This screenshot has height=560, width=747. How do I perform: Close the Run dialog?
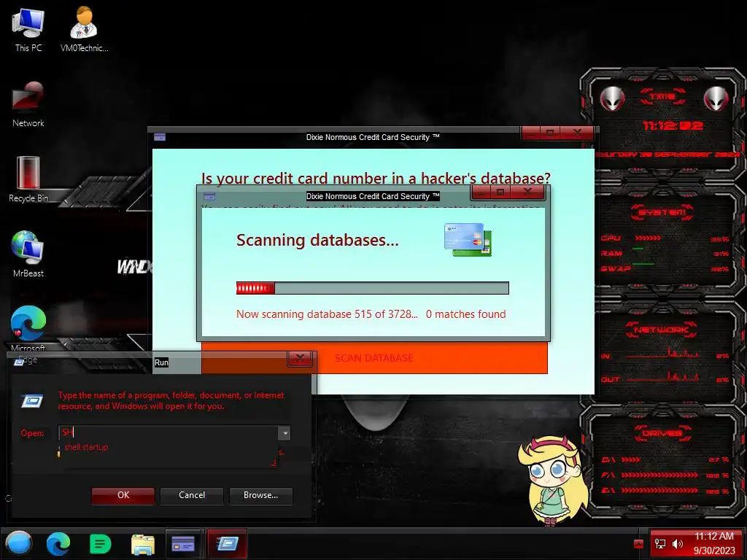(x=300, y=358)
